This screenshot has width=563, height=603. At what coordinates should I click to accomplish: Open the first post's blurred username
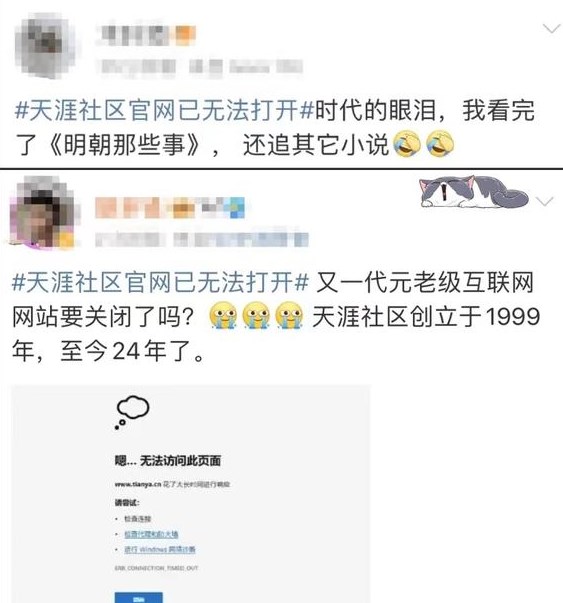click(147, 35)
